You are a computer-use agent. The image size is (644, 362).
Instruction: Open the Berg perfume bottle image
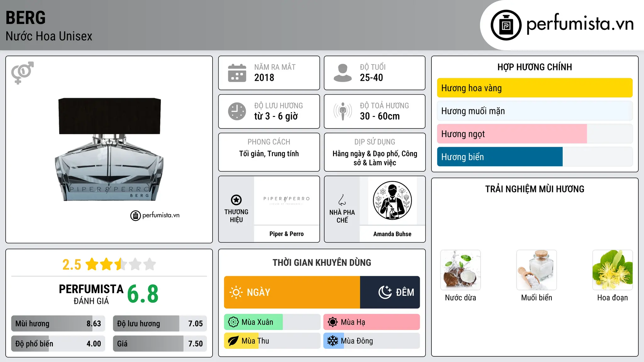click(109, 149)
